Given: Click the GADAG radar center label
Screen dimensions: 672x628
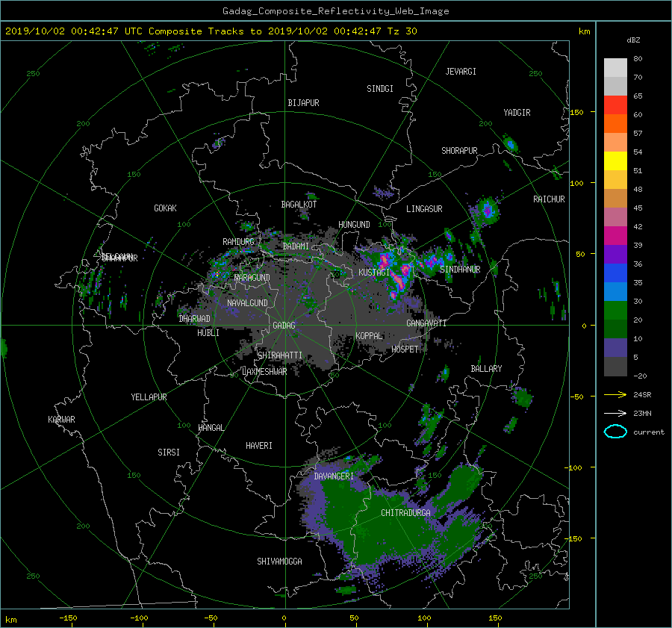Looking at the screenshot, I should pyautogui.click(x=284, y=326).
